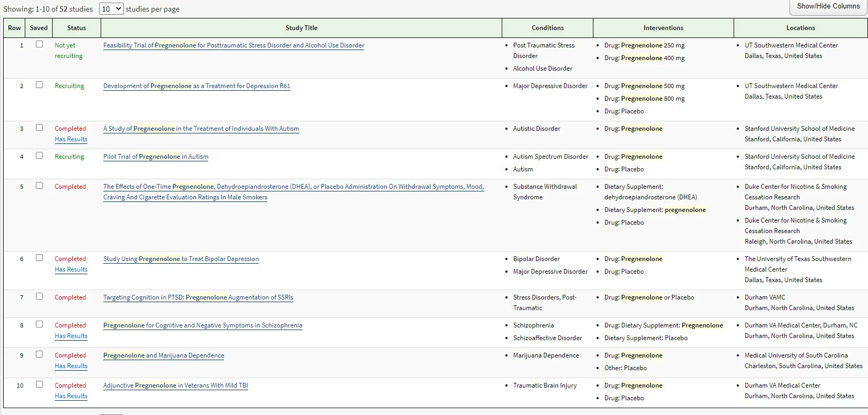Tick the Saved checkbox for row 10
This screenshot has width=868, height=415.
(39, 384)
